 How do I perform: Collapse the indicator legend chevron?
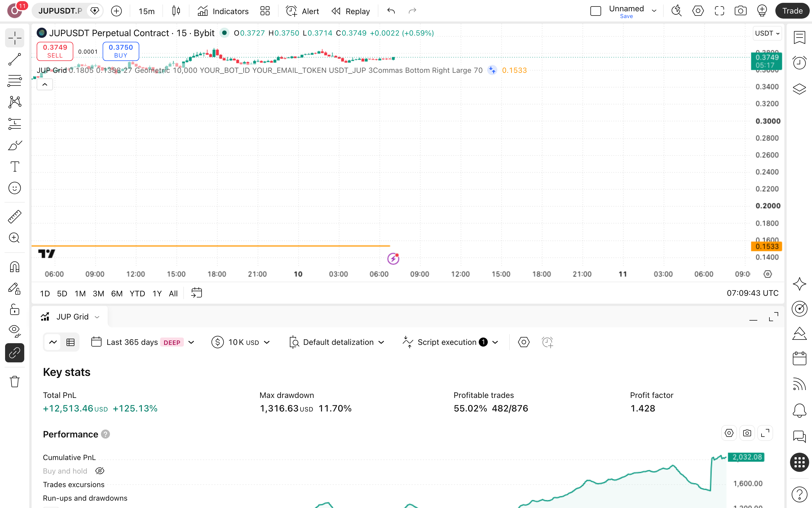[45, 85]
